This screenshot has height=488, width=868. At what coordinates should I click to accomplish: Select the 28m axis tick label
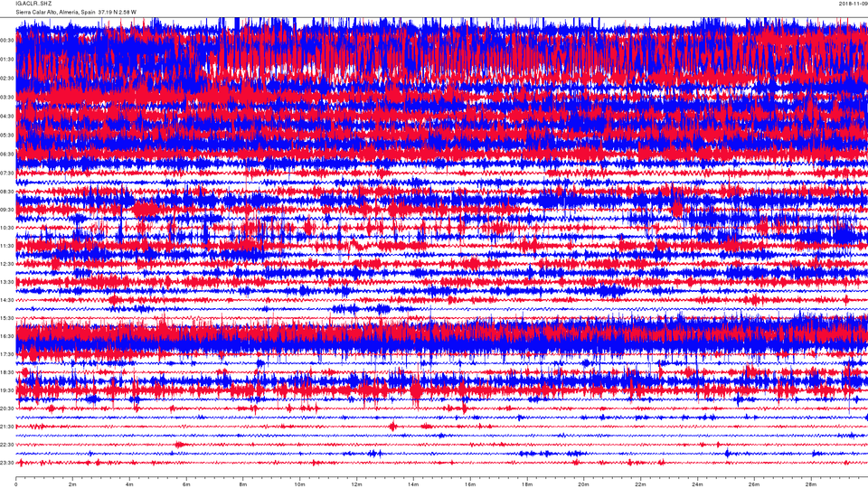click(810, 484)
